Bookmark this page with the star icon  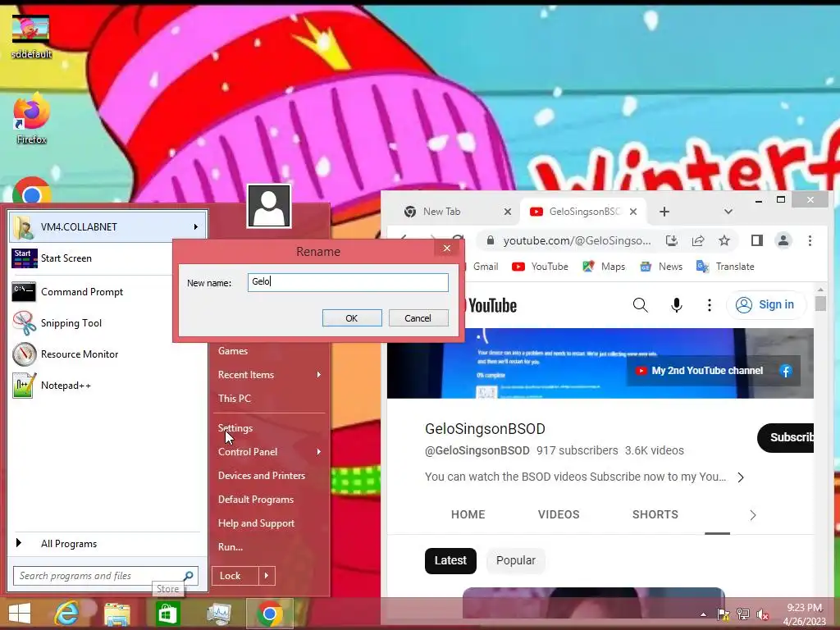[x=724, y=241]
